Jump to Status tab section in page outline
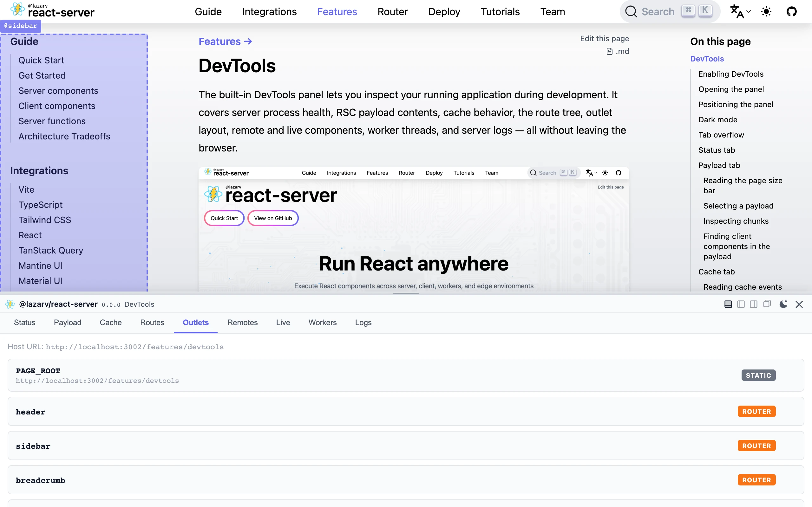The image size is (812, 507). pyautogui.click(x=717, y=150)
